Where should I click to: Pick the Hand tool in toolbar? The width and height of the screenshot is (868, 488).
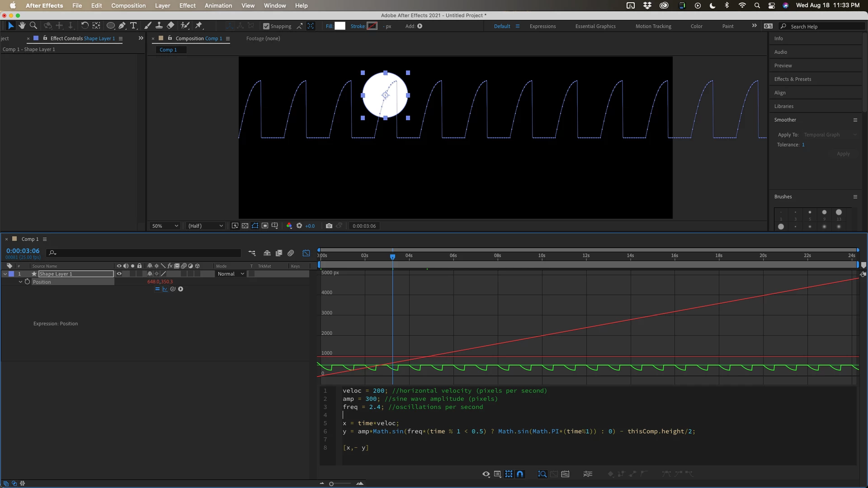click(22, 26)
